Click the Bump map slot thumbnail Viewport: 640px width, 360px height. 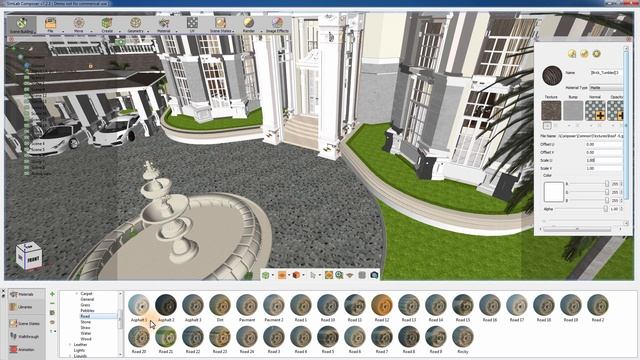573,111
